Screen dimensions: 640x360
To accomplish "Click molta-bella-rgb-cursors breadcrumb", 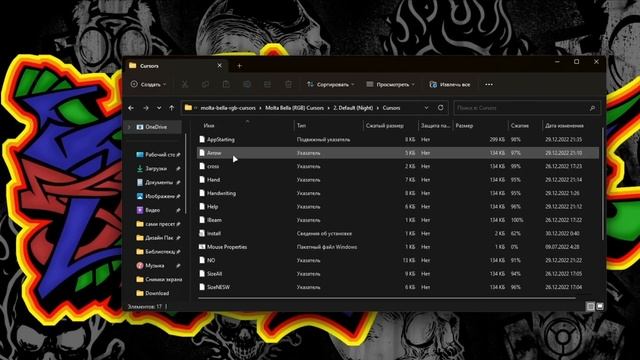I will tap(228, 108).
